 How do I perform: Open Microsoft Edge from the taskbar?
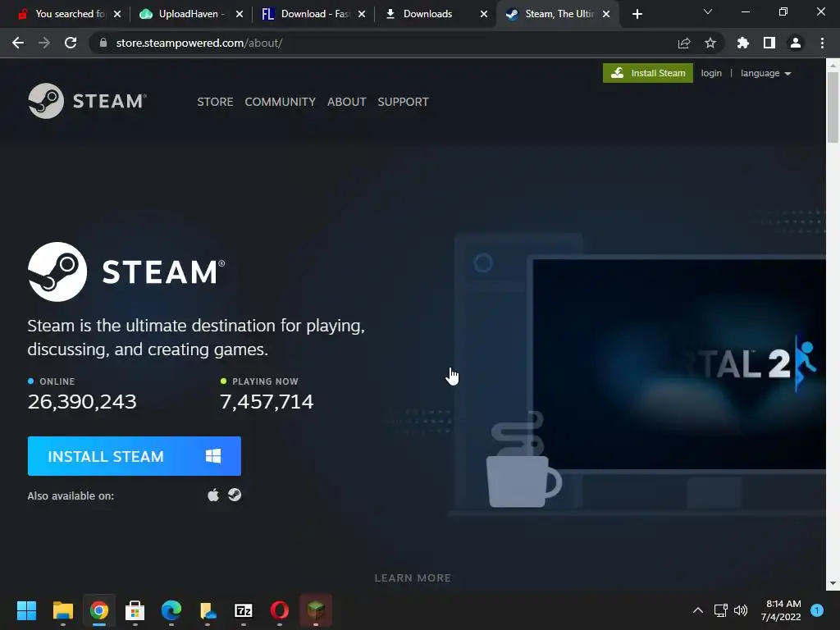[x=171, y=609]
